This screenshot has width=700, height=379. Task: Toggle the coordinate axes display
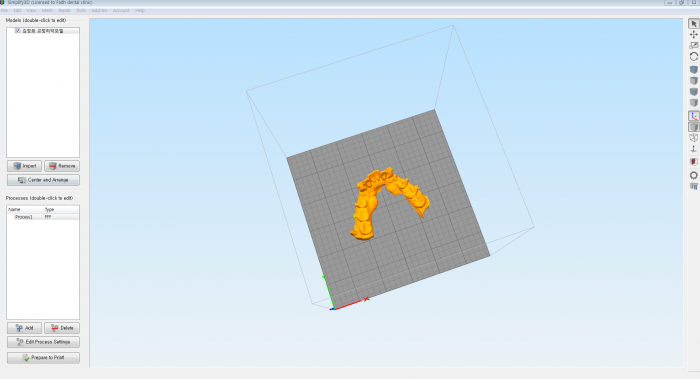pos(693,116)
